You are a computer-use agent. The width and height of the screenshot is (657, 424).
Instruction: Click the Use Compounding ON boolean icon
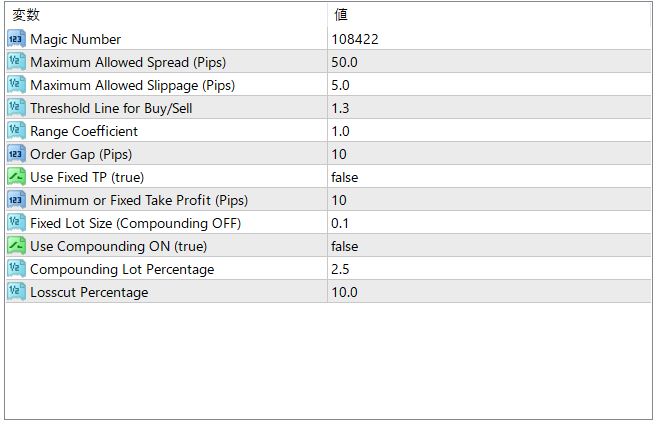[x=16, y=246]
